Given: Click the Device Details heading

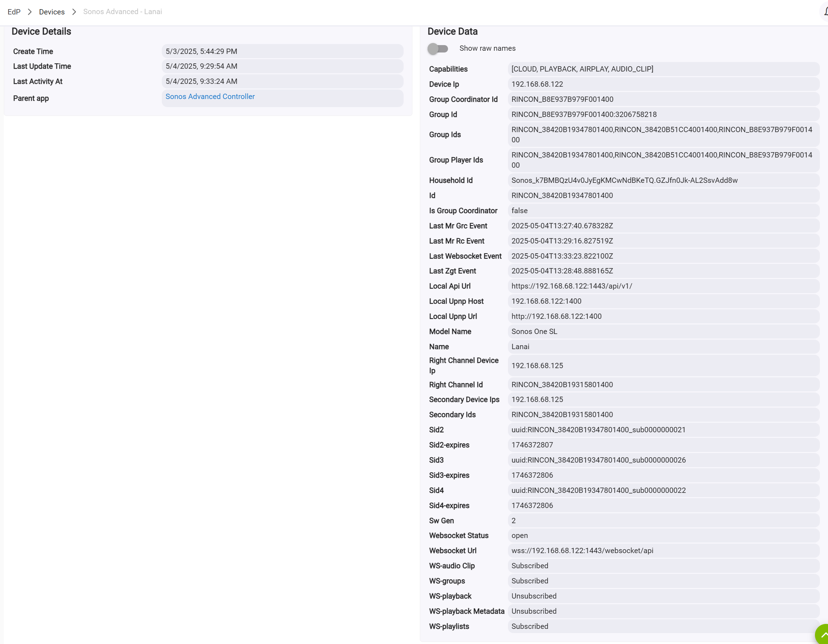Looking at the screenshot, I should click(41, 31).
